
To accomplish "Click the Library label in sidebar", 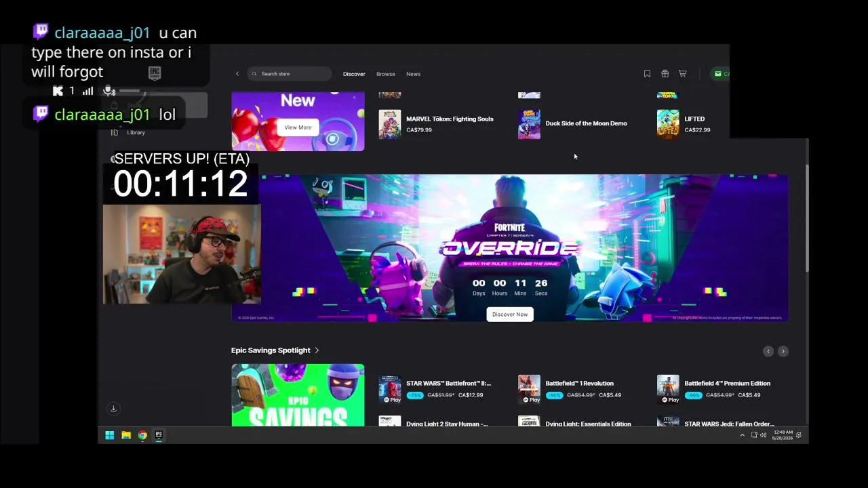I will click(136, 133).
